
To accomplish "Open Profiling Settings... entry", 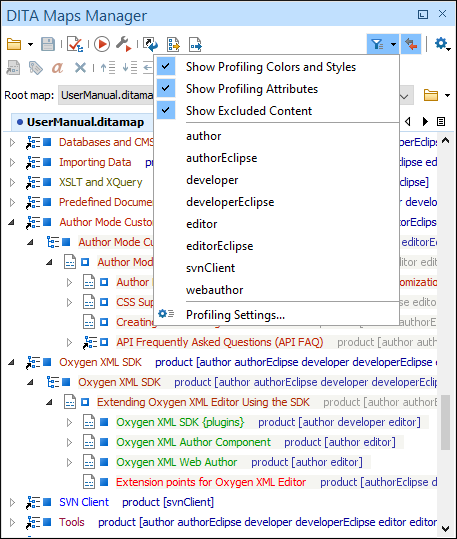I will point(235,315).
